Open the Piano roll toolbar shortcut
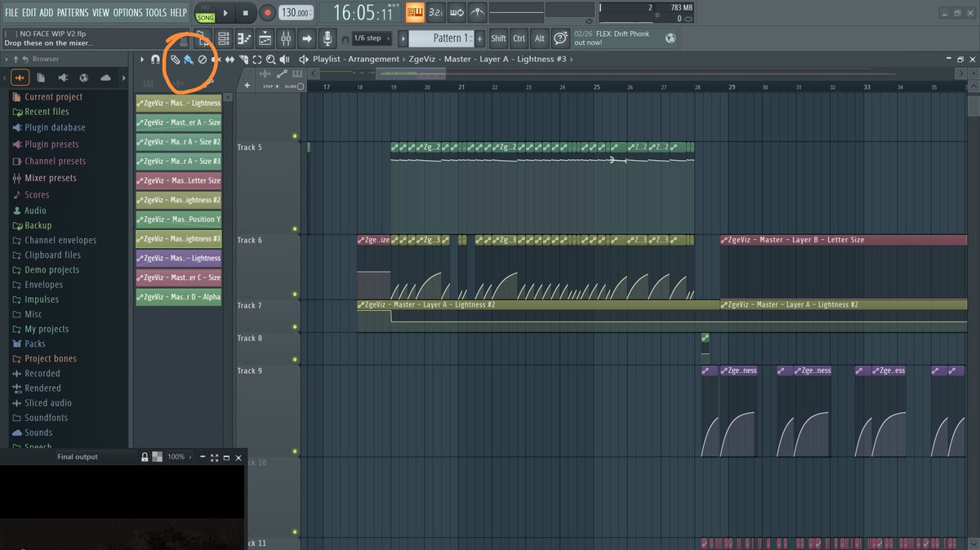Screen dimensions: 980x550 coord(244,38)
